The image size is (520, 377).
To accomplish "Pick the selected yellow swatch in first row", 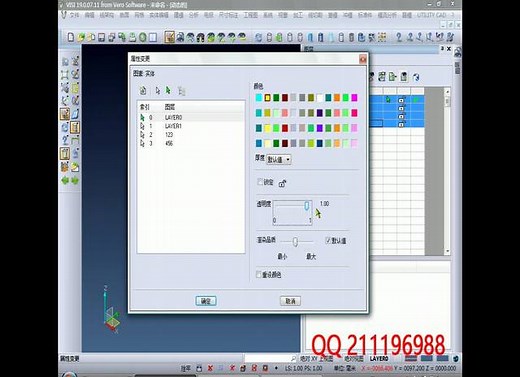I will click(x=267, y=98).
